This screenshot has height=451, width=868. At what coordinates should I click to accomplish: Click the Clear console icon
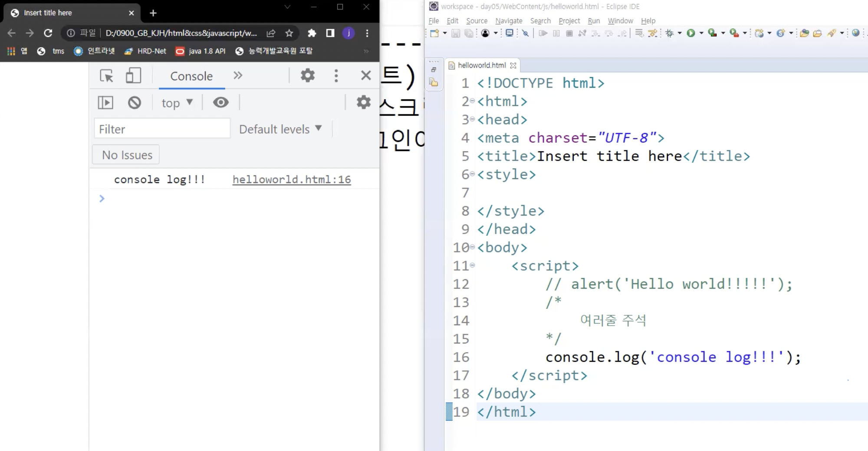[135, 103]
